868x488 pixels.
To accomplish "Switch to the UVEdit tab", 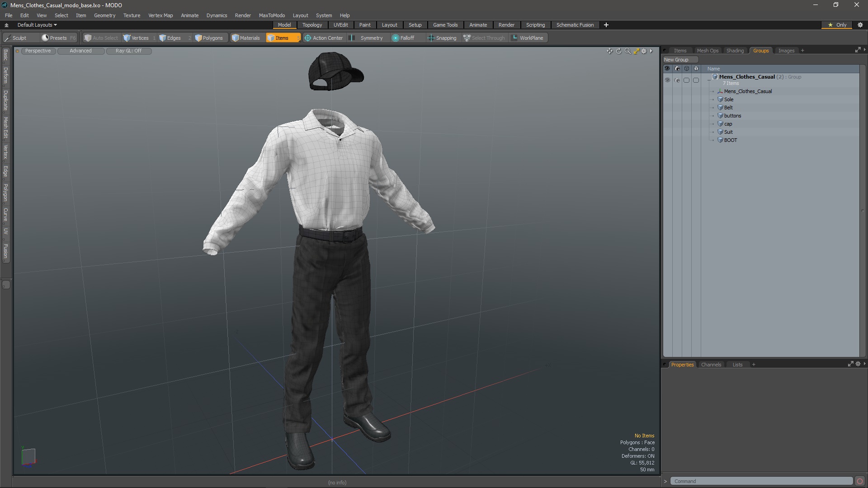I will 340,24.
